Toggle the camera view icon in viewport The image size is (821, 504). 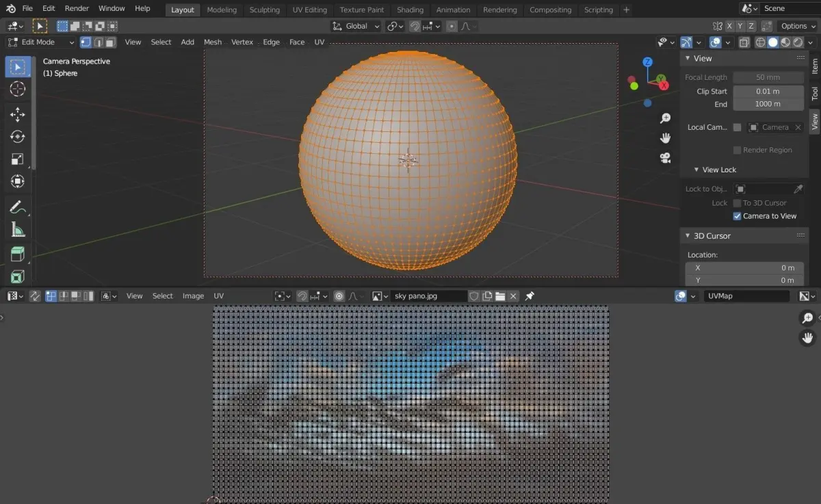665,158
